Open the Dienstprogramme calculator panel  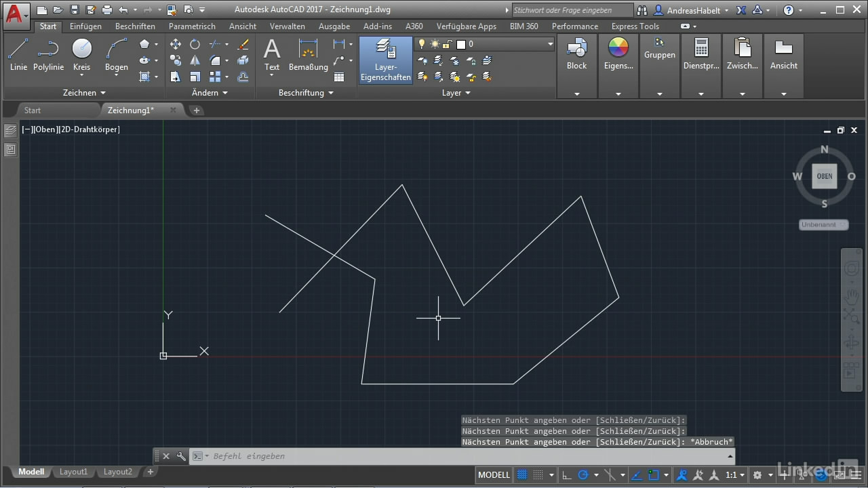[x=701, y=54]
